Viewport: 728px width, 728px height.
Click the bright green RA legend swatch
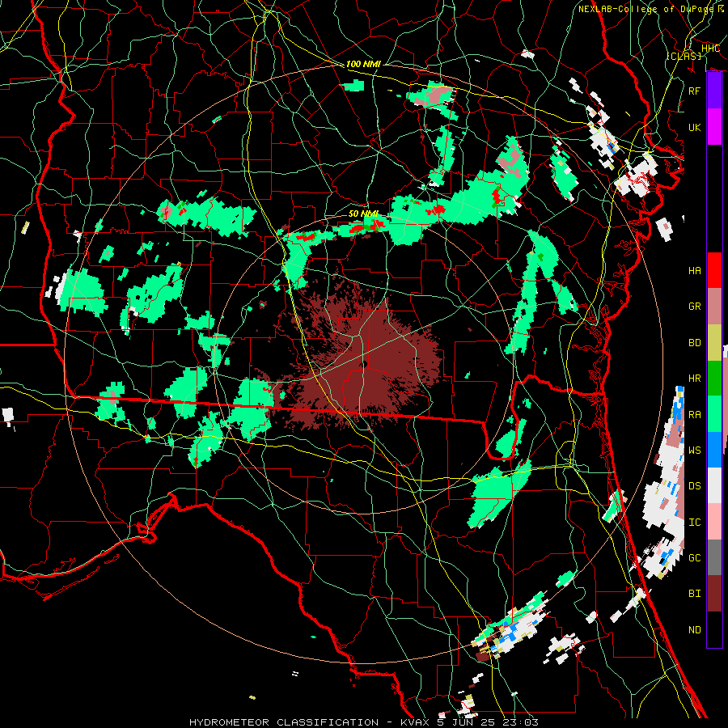(x=714, y=414)
